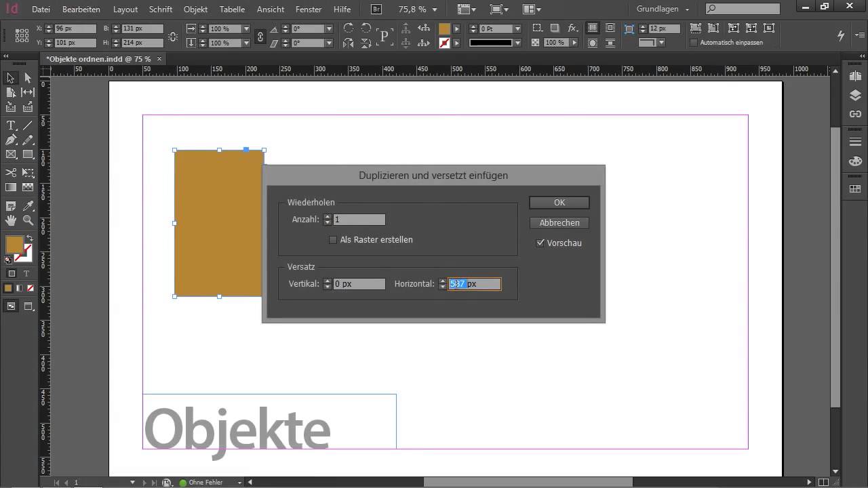Screen dimensions: 868x488
Task: Toggle the constrain scaling proportions chain
Action: [x=260, y=36]
